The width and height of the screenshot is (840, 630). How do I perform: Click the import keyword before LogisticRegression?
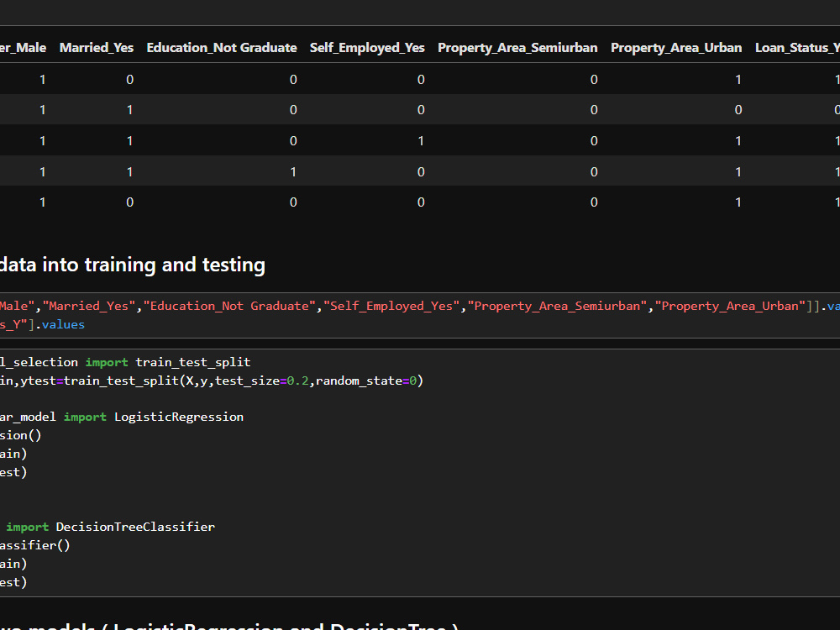tap(85, 417)
